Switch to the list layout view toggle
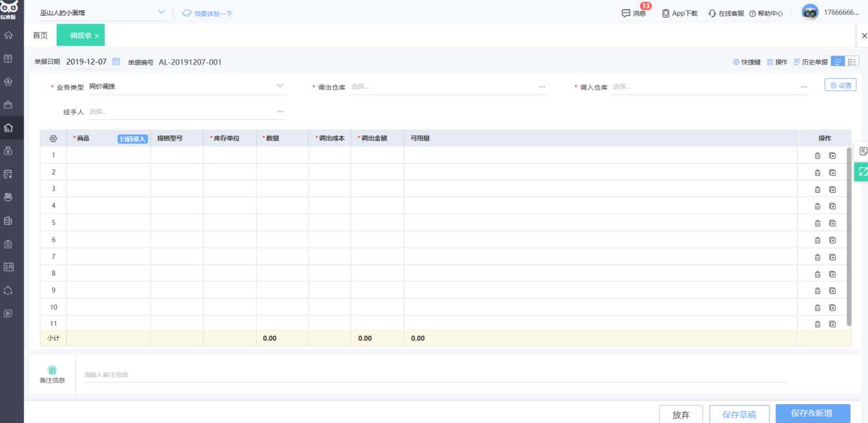This screenshot has width=868, height=423. (837, 62)
